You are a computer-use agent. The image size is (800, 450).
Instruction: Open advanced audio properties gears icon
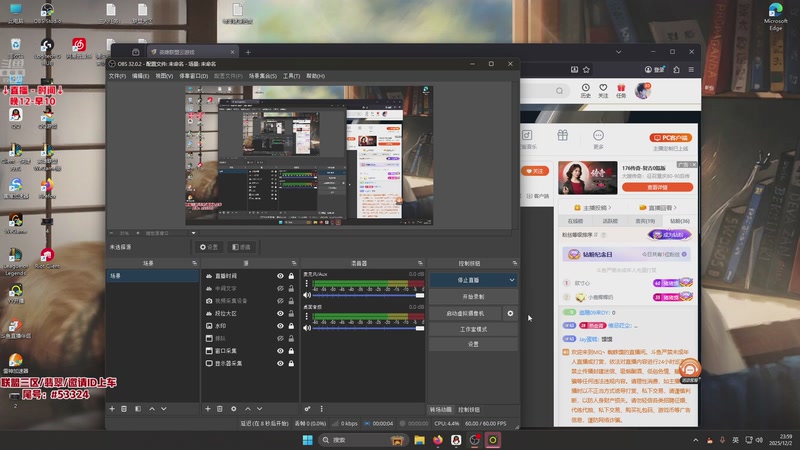click(307, 409)
